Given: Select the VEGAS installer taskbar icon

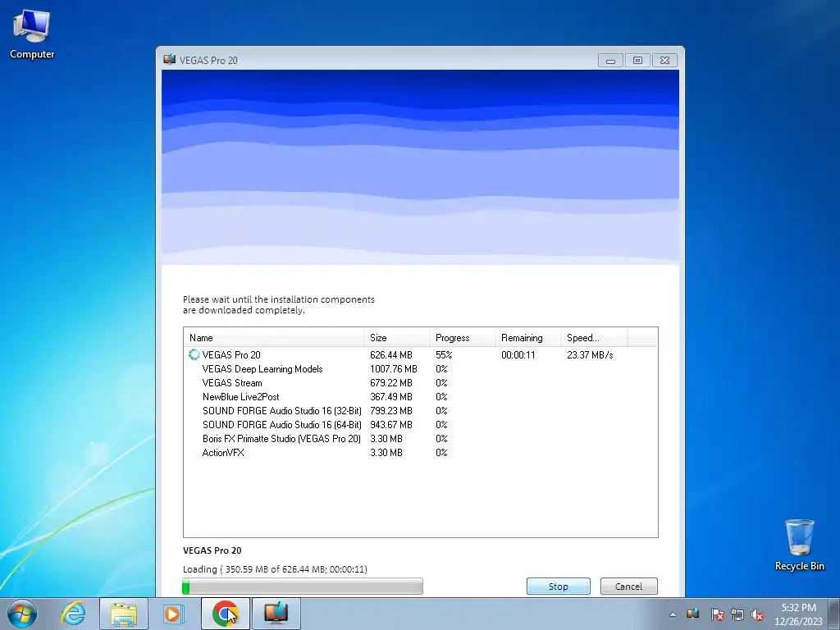Looking at the screenshot, I should pos(276,614).
